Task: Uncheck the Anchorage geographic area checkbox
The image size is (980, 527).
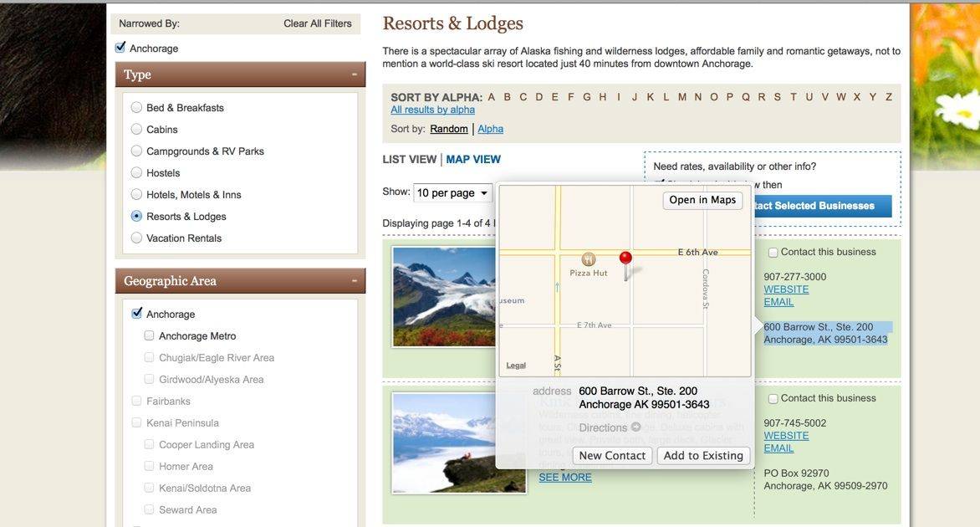Action: [x=137, y=314]
